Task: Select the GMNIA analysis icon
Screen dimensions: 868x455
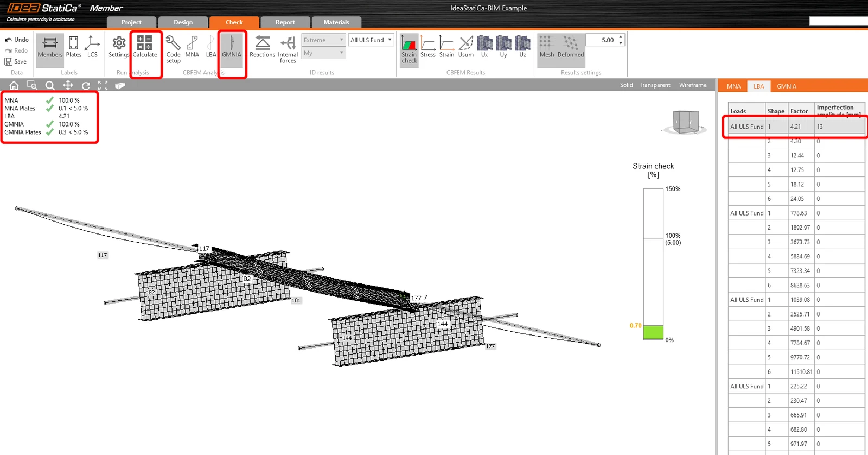Action: click(232, 47)
